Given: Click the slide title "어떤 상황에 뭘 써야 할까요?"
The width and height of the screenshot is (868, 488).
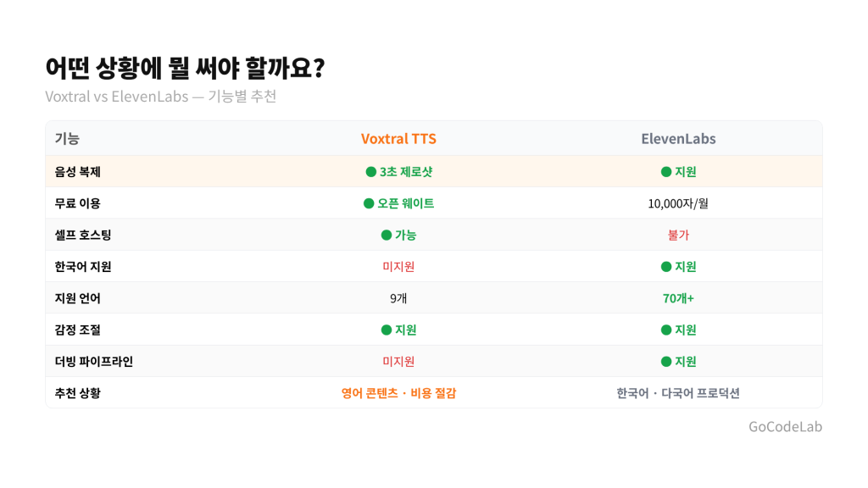Looking at the screenshot, I should 185,68.
